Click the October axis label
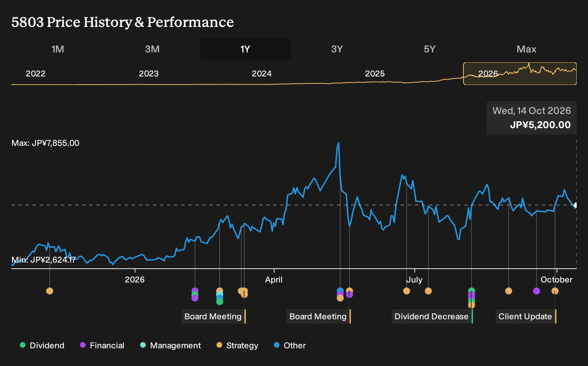 coord(557,280)
